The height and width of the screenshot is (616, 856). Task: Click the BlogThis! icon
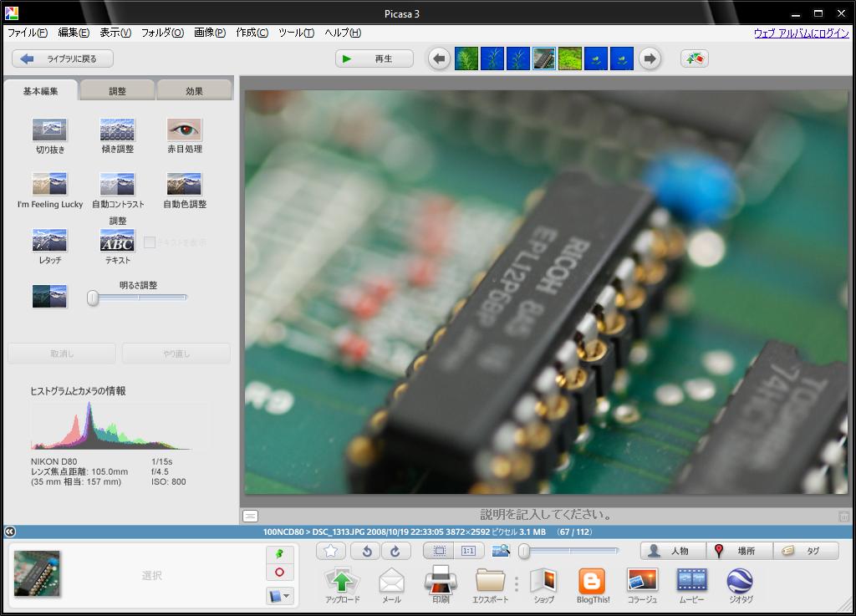pos(593,581)
